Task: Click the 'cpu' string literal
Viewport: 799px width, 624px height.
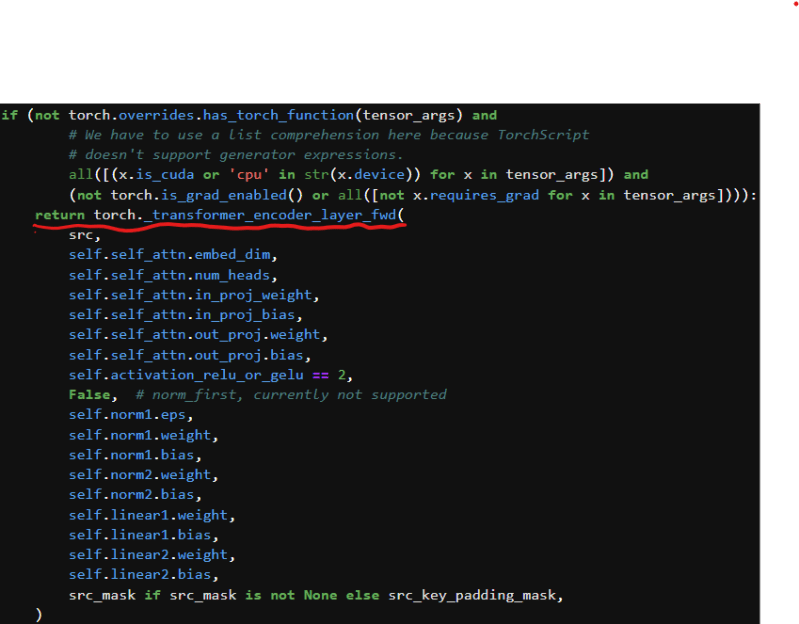Action: tap(249, 175)
